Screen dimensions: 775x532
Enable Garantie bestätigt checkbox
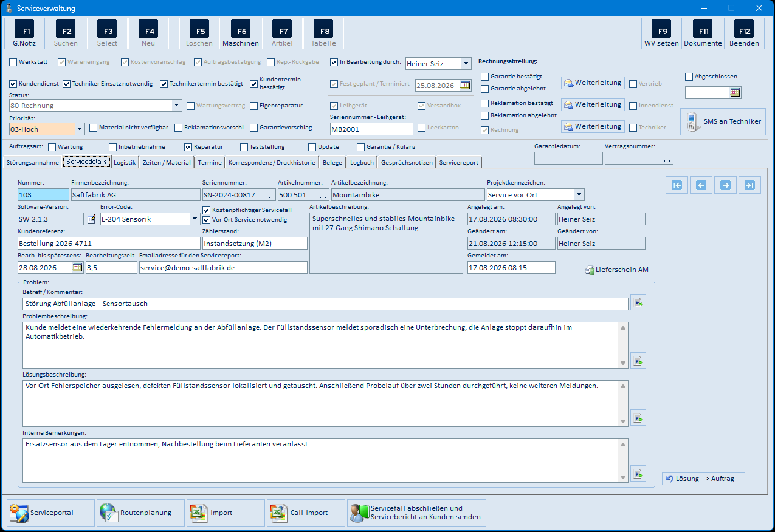[x=484, y=77]
